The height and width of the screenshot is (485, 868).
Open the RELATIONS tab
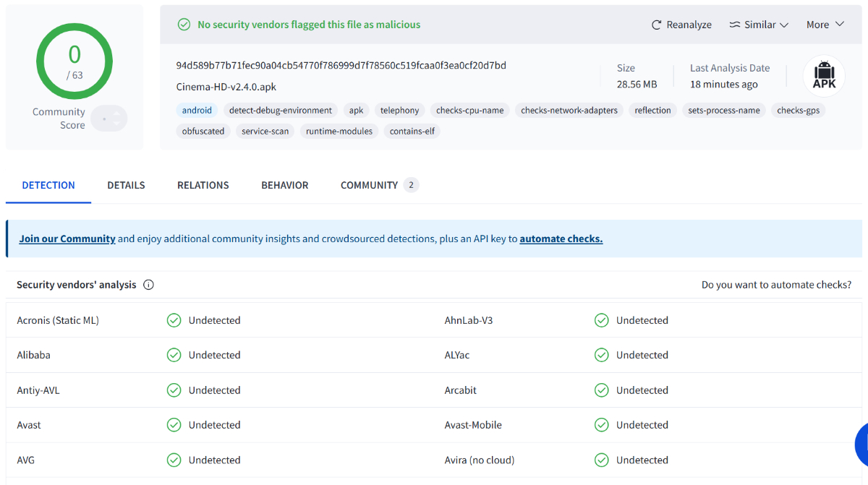203,185
